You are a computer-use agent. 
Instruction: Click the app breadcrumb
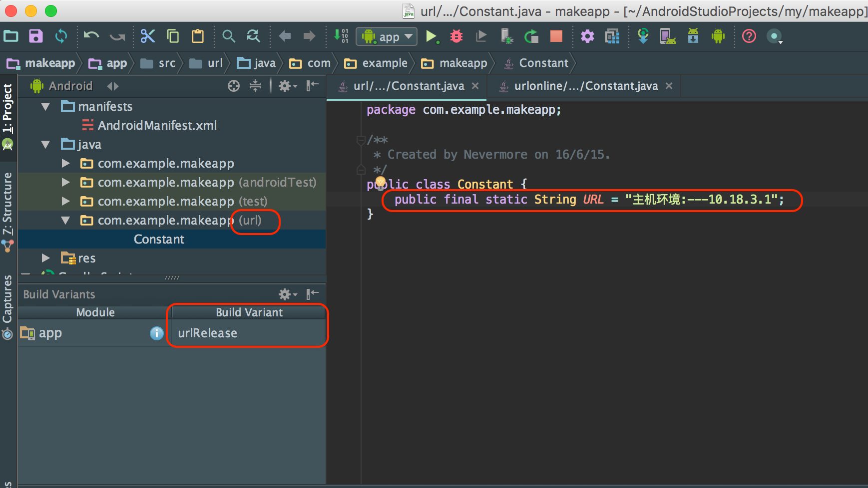point(108,63)
